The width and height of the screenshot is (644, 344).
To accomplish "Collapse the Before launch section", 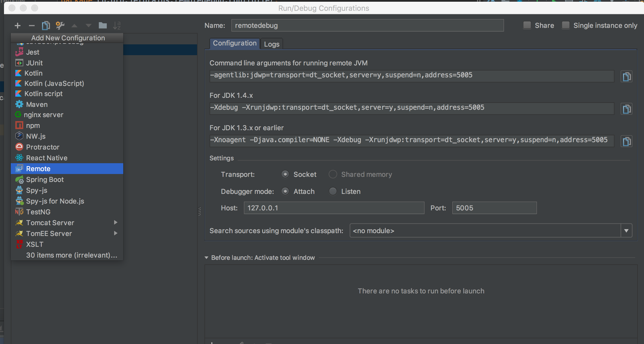I will pyautogui.click(x=206, y=258).
